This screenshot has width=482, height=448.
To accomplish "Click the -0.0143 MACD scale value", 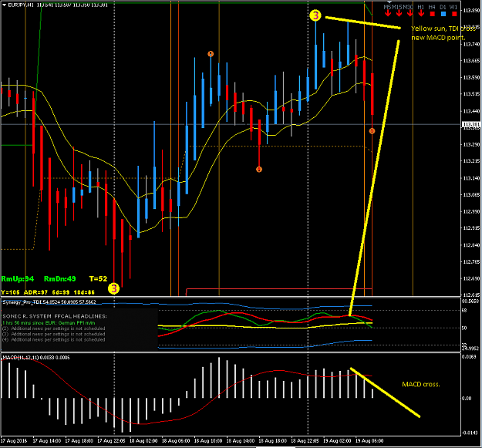I will point(470,433).
